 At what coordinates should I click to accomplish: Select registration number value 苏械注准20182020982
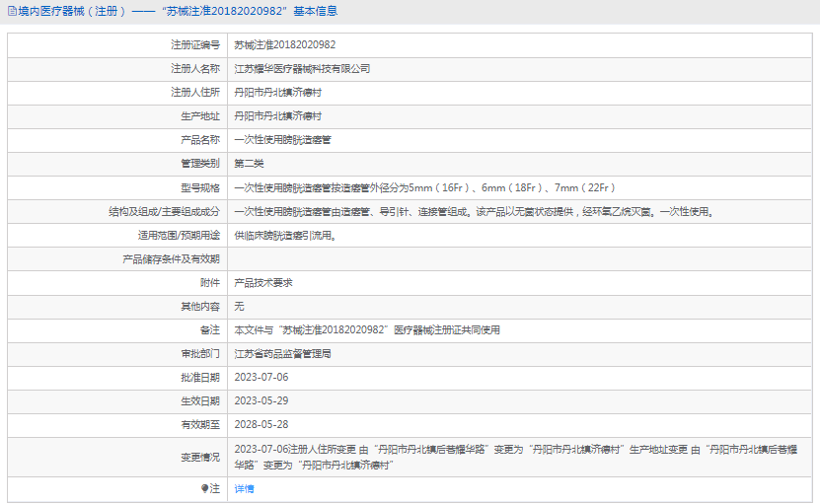click(x=285, y=45)
